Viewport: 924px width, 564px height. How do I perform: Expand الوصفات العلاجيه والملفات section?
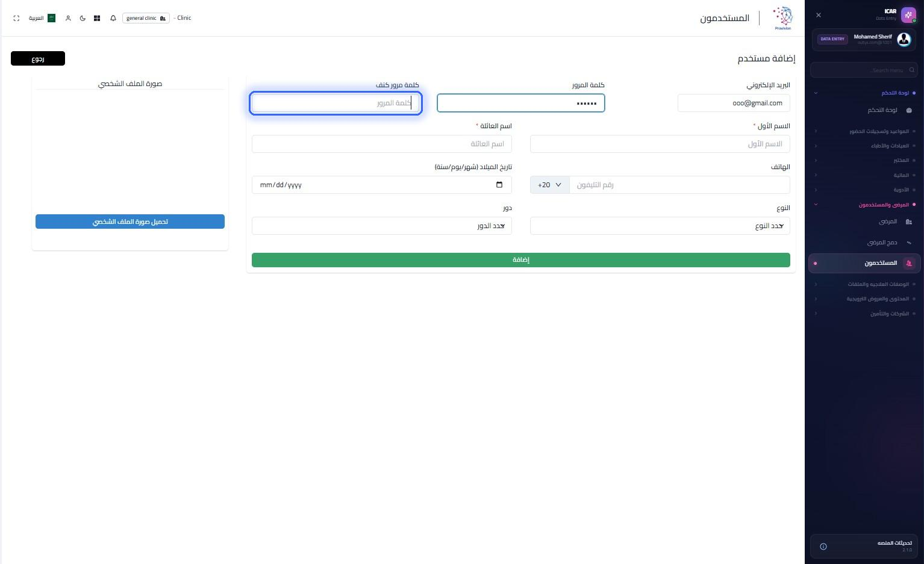(x=864, y=284)
